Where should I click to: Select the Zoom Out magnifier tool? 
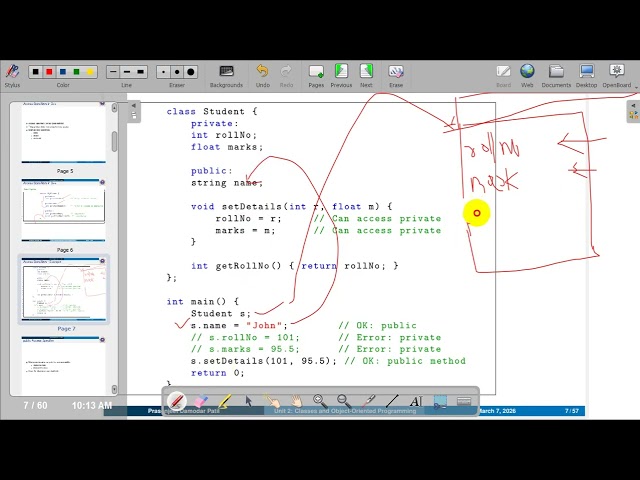(x=344, y=401)
